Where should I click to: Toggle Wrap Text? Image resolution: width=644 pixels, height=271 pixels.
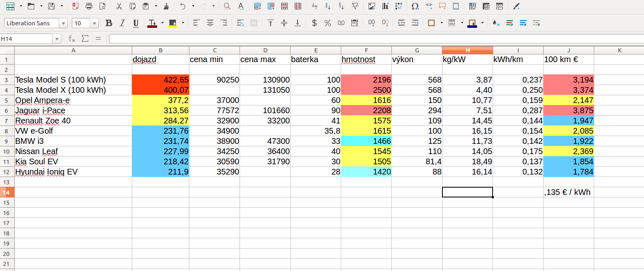240,23
